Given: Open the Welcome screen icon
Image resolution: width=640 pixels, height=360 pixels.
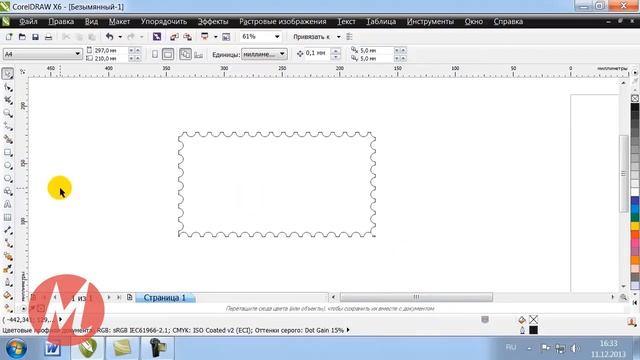Looking at the screenshot, I should point(226,37).
